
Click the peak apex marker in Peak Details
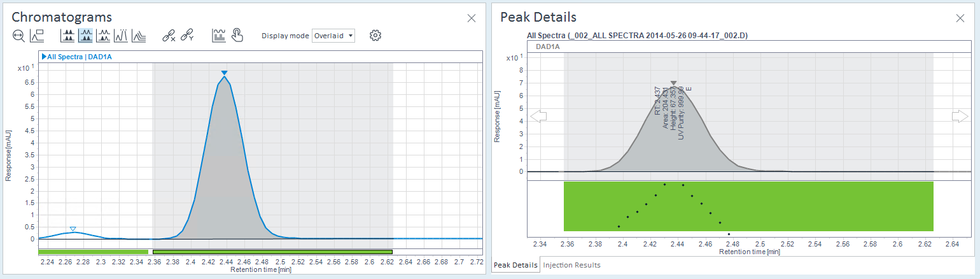(x=673, y=83)
